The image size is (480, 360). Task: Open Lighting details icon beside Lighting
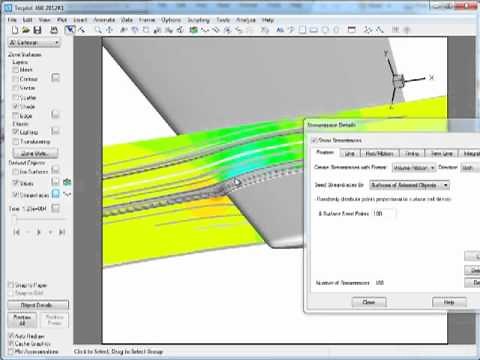pos(55,131)
